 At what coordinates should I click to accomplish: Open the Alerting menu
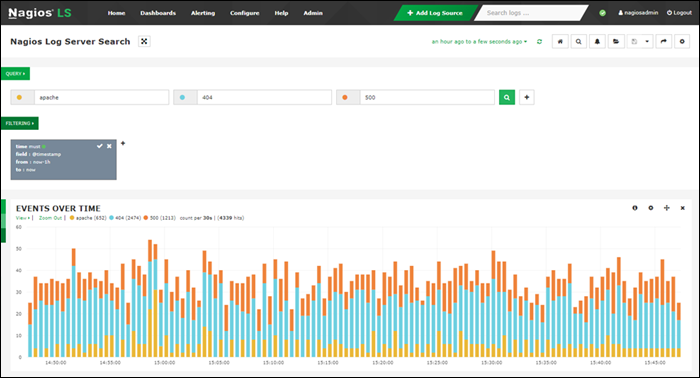click(x=203, y=13)
